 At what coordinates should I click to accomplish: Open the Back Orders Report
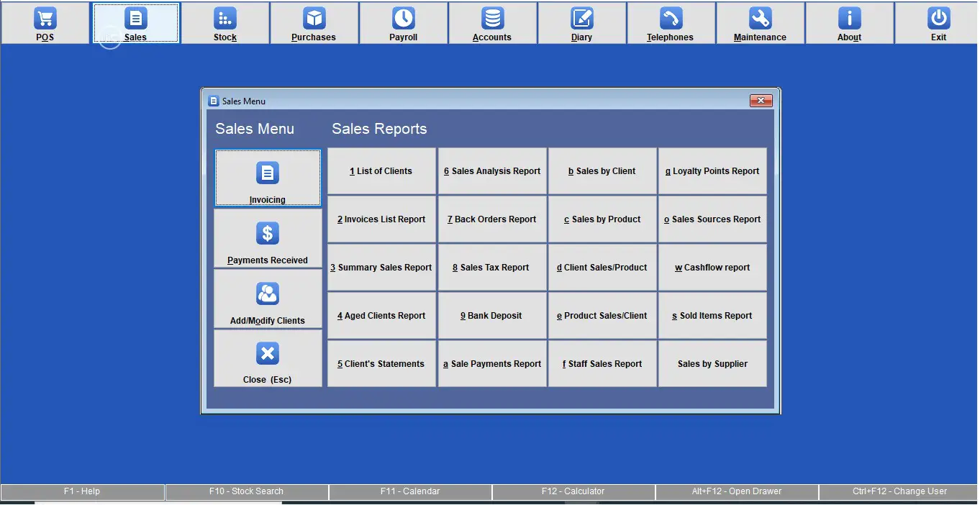(492, 219)
